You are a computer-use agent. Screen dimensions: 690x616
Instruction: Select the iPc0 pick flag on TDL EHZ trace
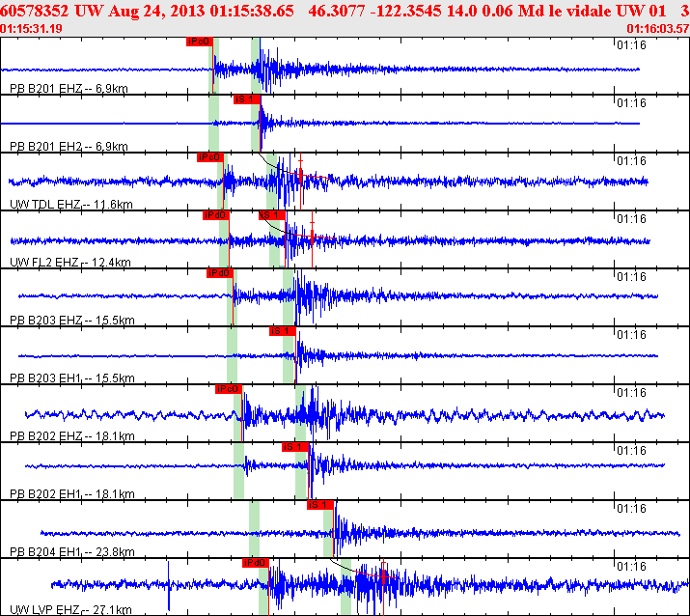point(210,157)
